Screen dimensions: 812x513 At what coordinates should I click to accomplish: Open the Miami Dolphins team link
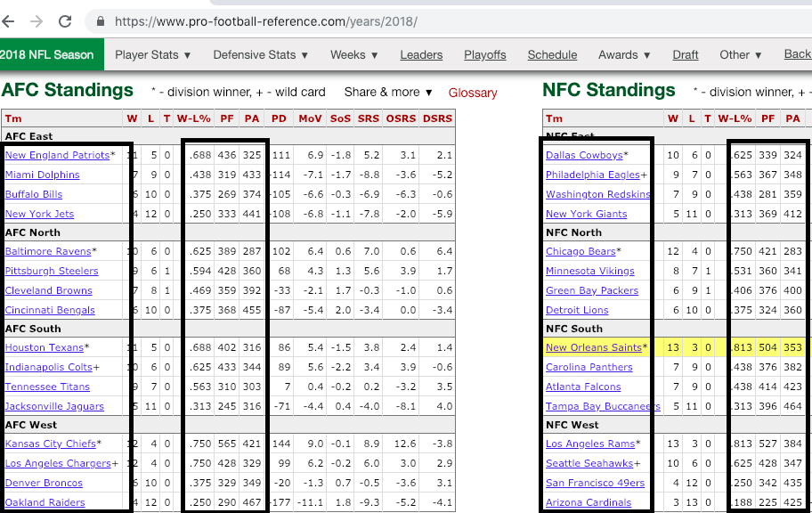click(43, 175)
